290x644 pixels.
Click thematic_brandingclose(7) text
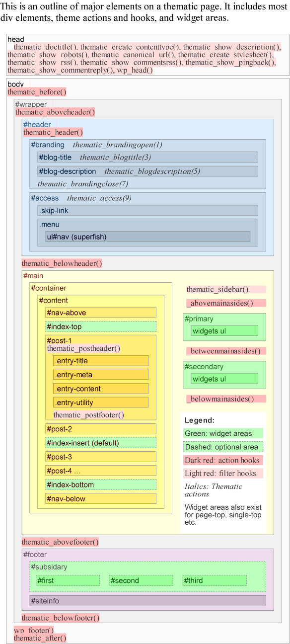click(83, 184)
